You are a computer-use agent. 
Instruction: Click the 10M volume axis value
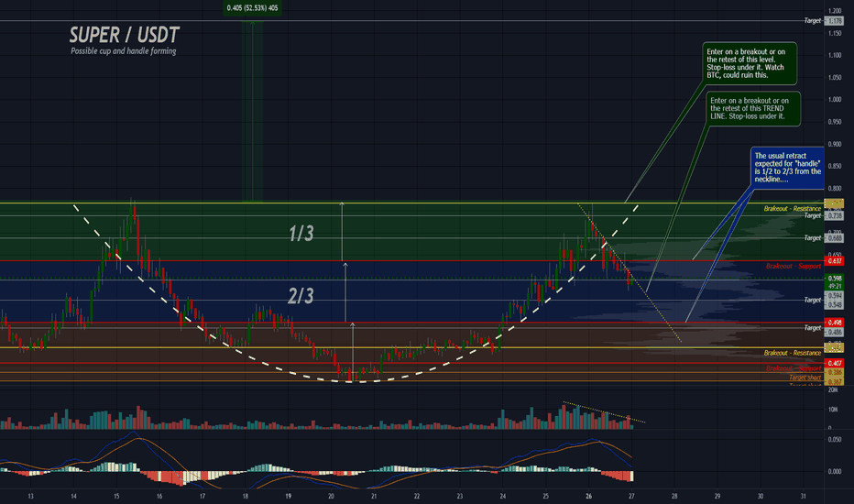[x=833, y=410]
